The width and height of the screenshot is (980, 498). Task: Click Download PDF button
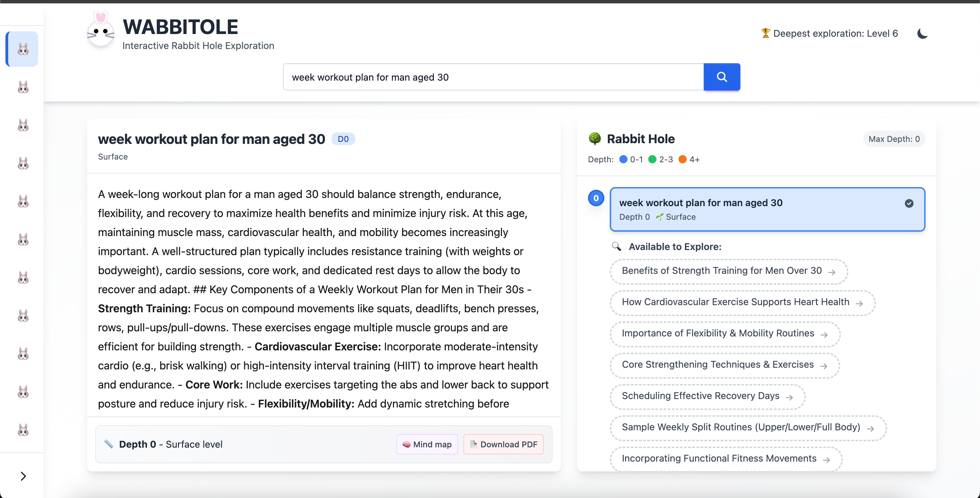coord(503,444)
